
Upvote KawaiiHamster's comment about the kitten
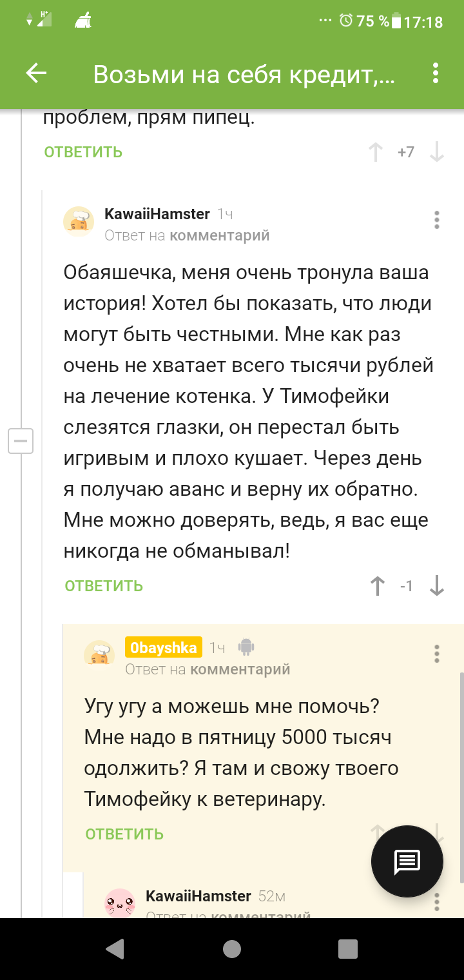pyautogui.click(x=377, y=586)
